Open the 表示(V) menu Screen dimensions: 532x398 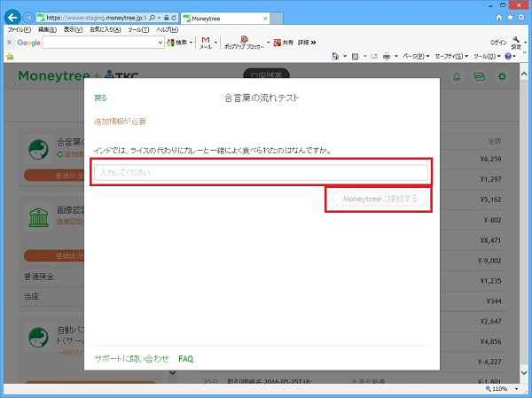73,29
